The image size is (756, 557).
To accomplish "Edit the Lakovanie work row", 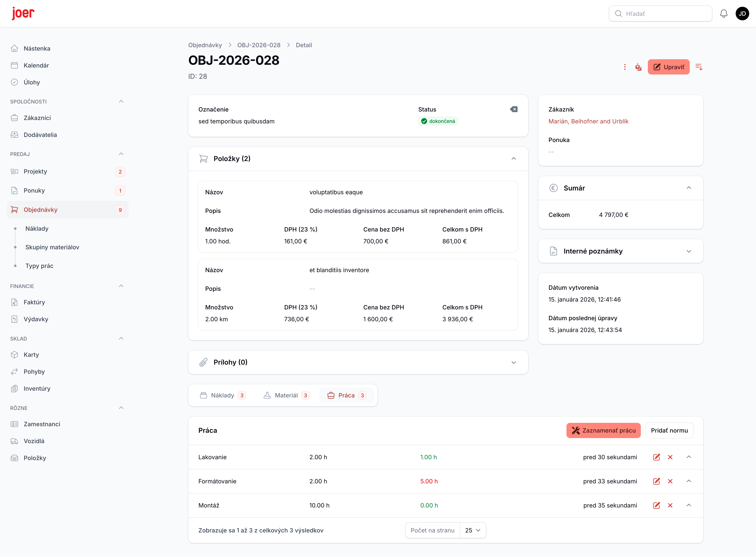I will (656, 457).
